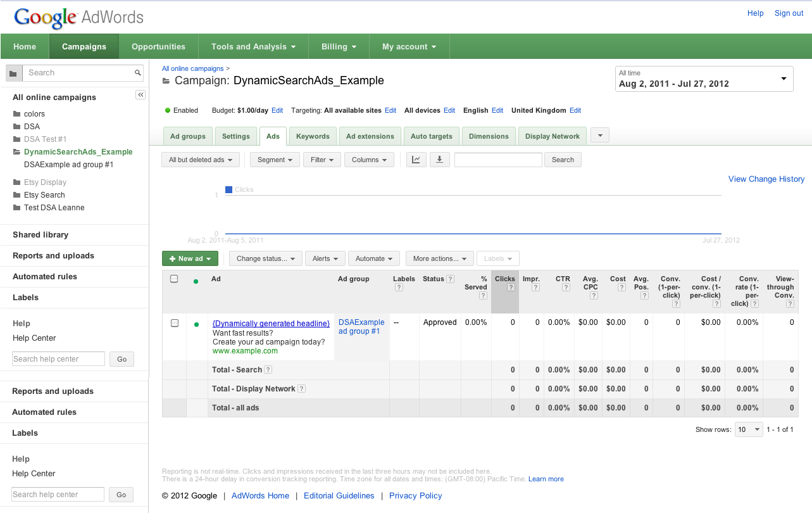Switch to the Dimensions tab
The height and width of the screenshot is (513, 812).
(489, 136)
